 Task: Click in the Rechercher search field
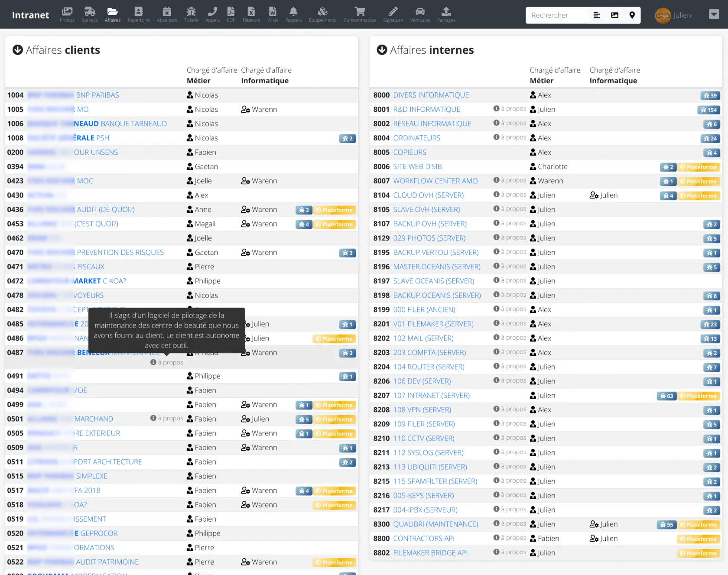(557, 15)
